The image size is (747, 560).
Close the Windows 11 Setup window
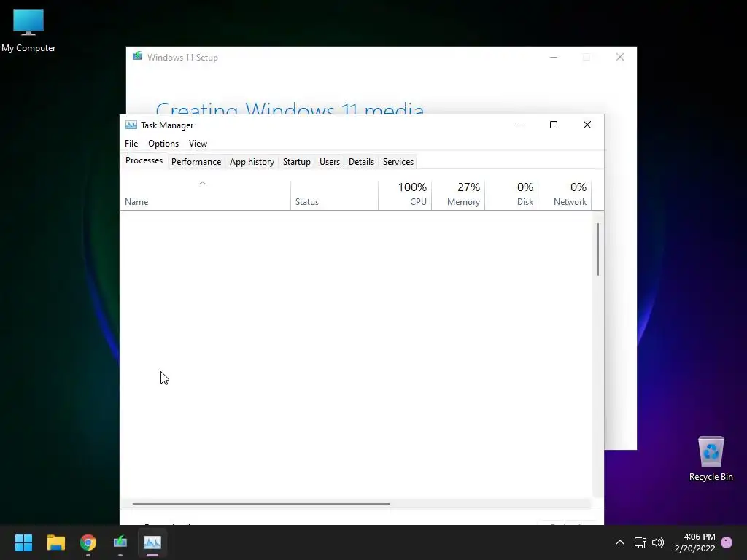coord(620,57)
